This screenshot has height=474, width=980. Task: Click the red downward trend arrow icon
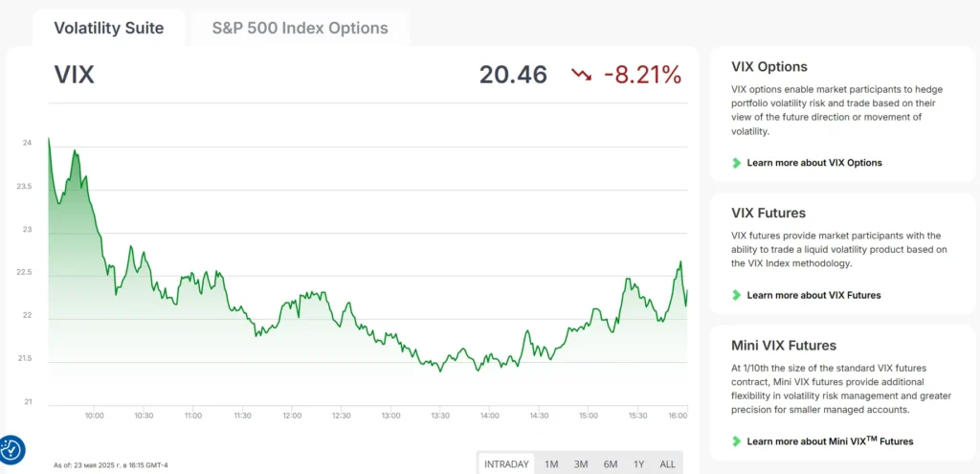click(x=581, y=76)
